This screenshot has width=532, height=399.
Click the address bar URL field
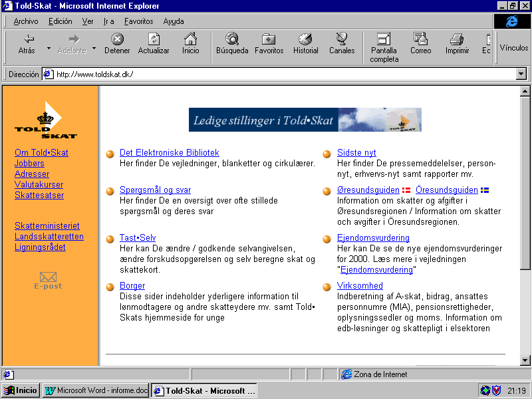click(285, 74)
